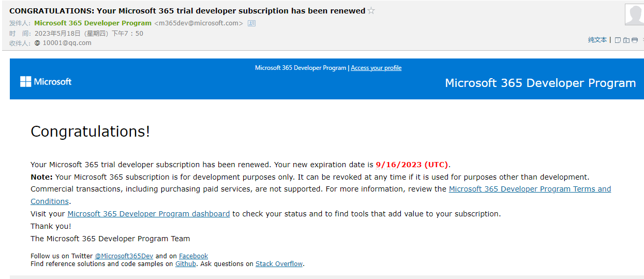Click the folder-with-arrow save icon

click(626, 40)
